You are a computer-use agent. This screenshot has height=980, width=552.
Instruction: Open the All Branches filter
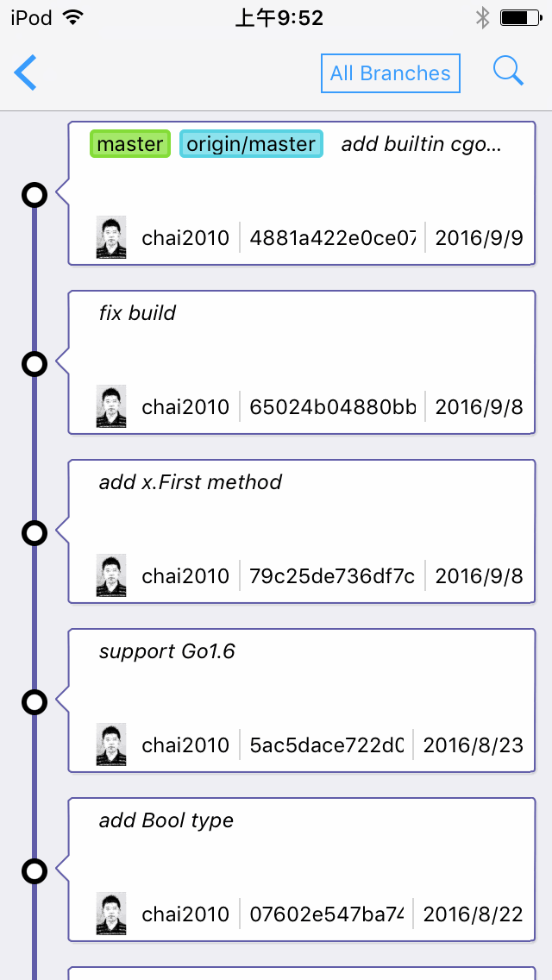pos(390,73)
